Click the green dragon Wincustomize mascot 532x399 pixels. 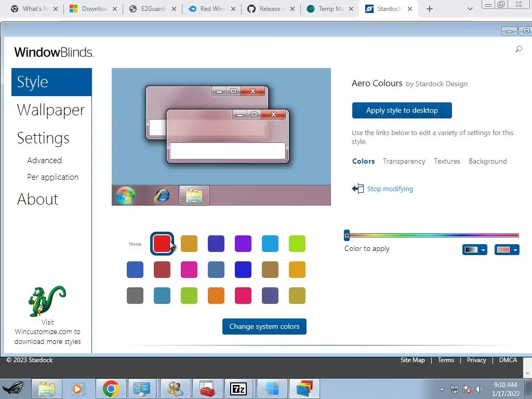click(47, 301)
